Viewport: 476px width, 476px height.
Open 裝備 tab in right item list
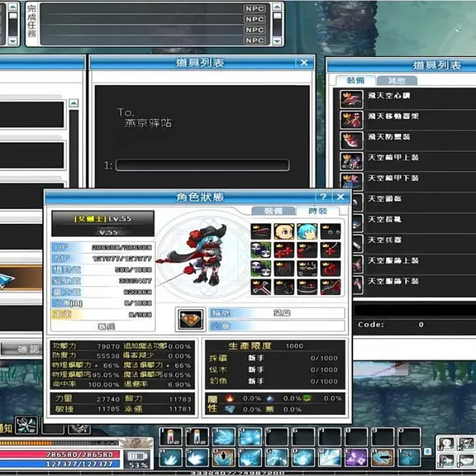356,80
